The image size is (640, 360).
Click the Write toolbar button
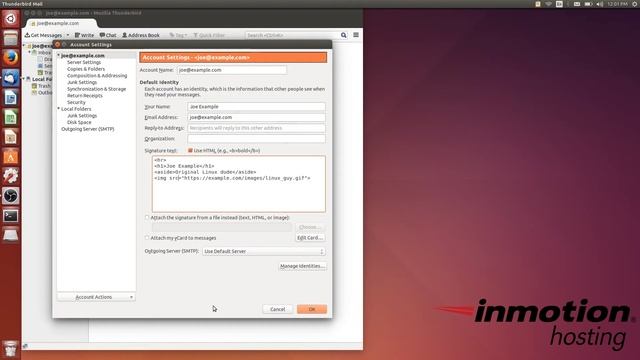(x=84, y=35)
